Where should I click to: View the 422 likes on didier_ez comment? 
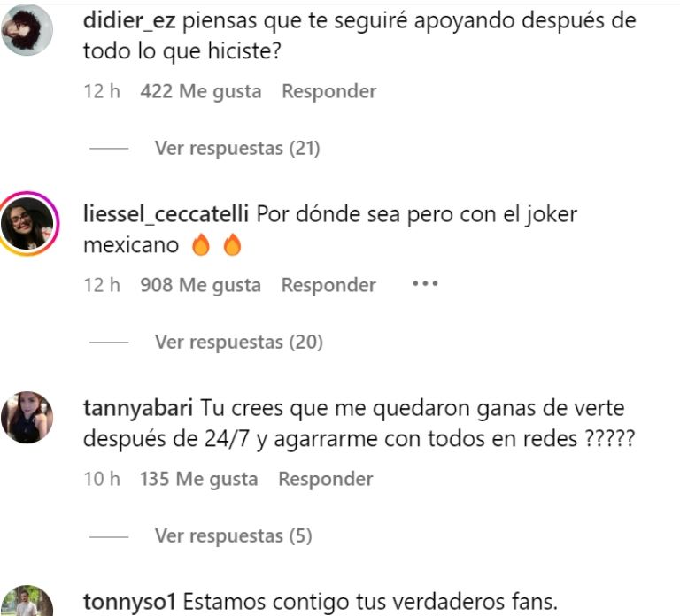click(x=201, y=91)
